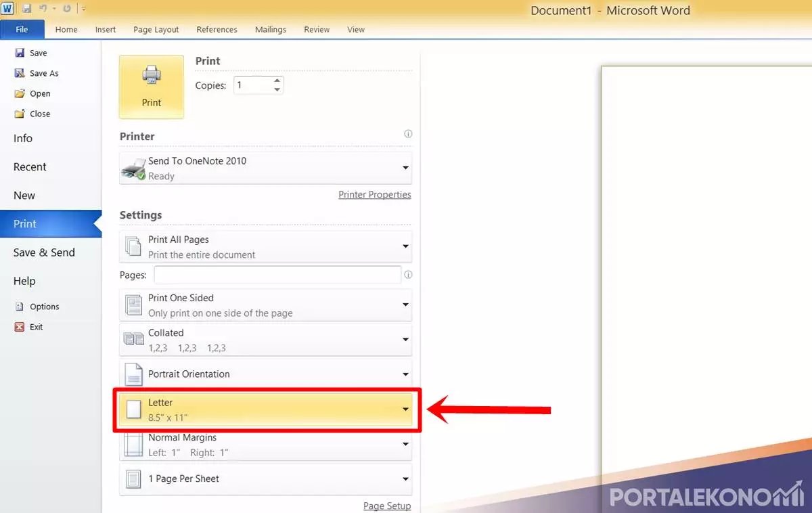The width and height of the screenshot is (812, 513).
Task: Click the Pages range input field
Action: [x=277, y=275]
